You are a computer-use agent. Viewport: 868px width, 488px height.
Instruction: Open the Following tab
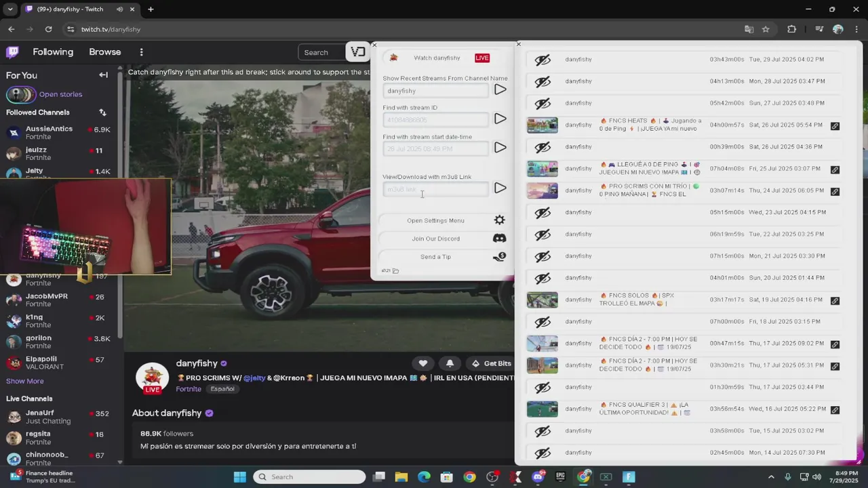point(53,52)
